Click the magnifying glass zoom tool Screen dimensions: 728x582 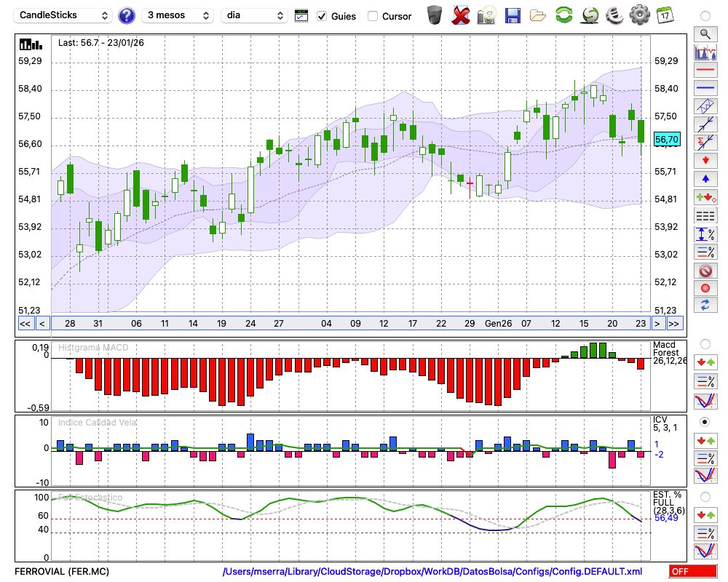click(705, 33)
